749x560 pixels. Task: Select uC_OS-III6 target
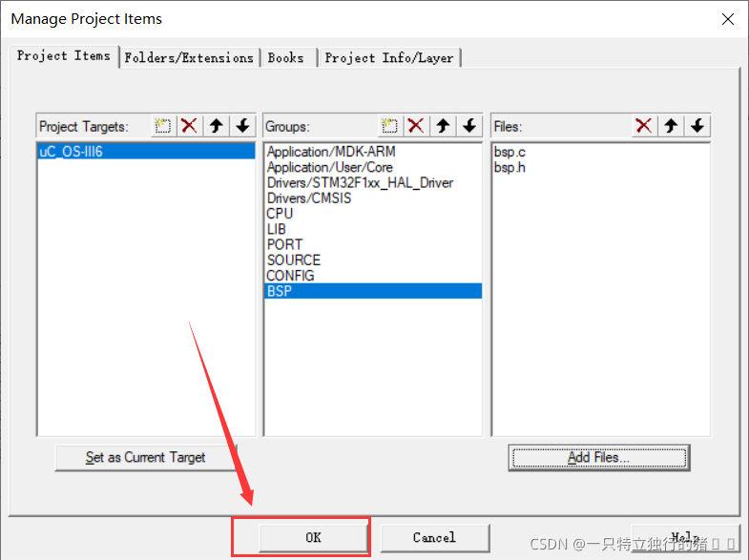pyautogui.click(x=146, y=152)
